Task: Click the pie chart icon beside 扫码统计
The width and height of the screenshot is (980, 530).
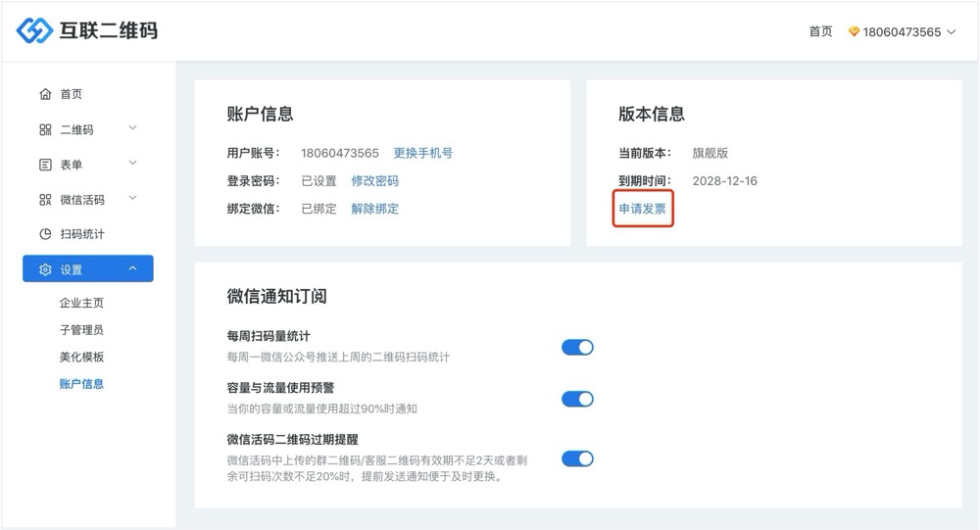Action: (45, 234)
